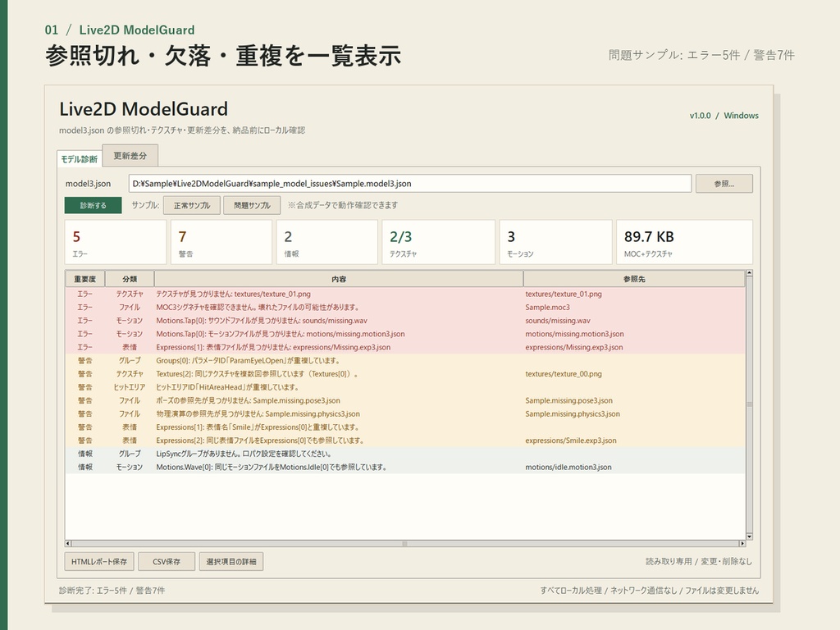Click the 診断完了 status bar text
The height and width of the screenshot is (630, 840).
[x=112, y=591]
